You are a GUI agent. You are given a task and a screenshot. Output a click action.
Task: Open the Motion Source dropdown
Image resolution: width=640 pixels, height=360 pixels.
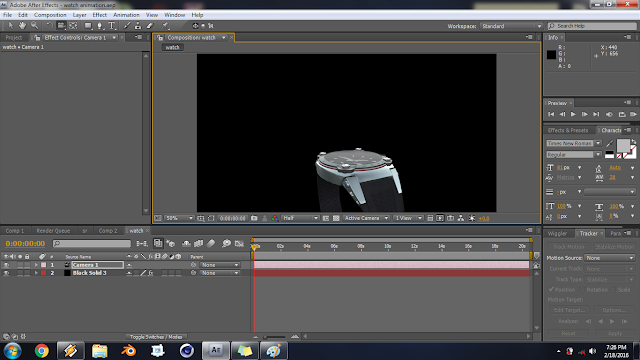point(610,258)
